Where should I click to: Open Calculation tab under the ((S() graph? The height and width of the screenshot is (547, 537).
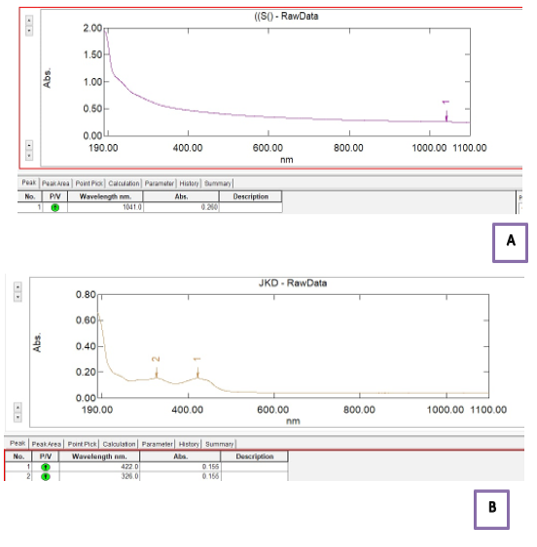tap(124, 183)
